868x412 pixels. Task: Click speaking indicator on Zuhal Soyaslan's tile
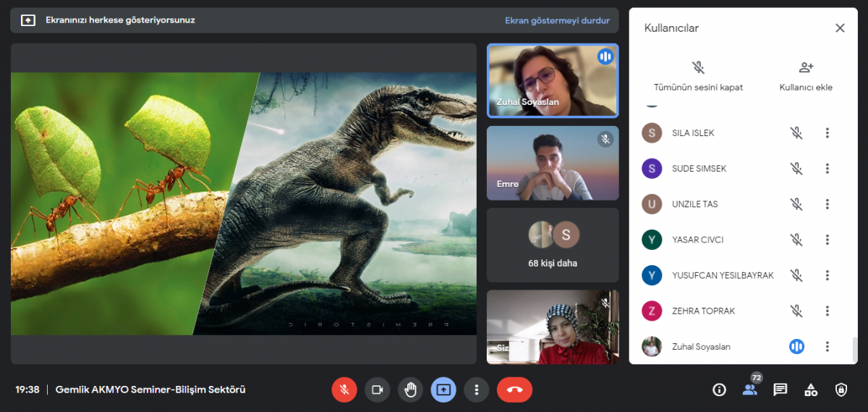click(605, 56)
